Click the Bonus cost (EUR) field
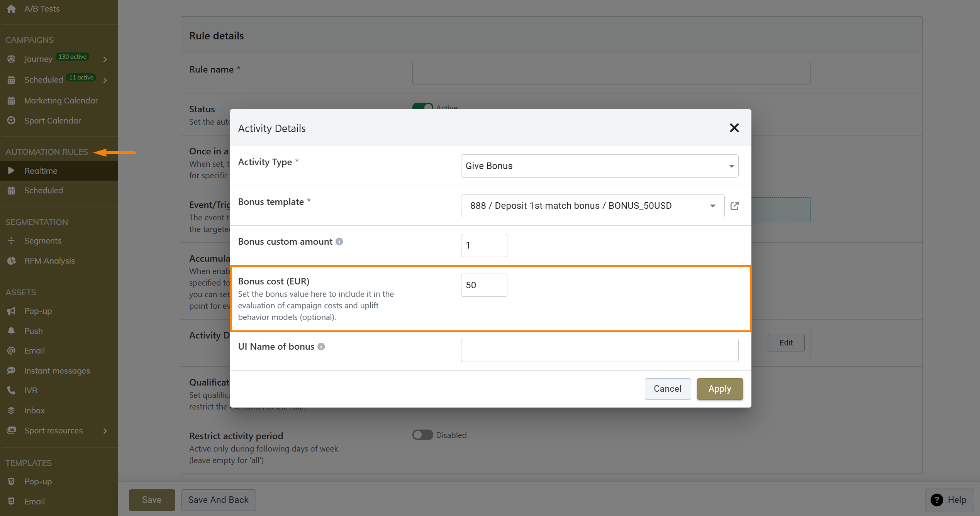The image size is (980, 516). [x=483, y=285]
